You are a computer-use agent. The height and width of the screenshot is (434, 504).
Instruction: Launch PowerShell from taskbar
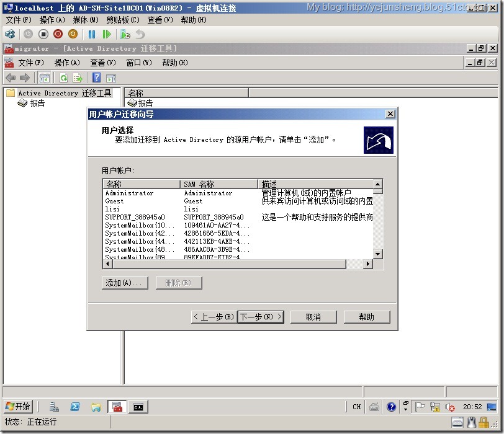75,407
